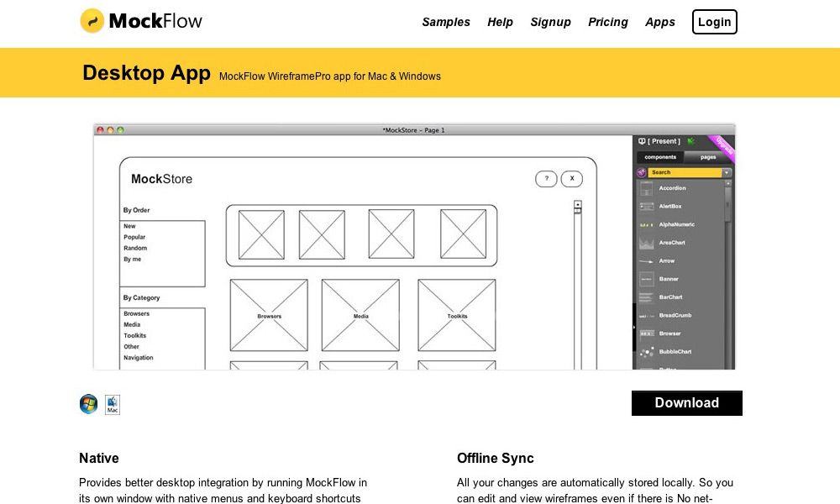
Task: Click the Login button
Action: click(714, 22)
